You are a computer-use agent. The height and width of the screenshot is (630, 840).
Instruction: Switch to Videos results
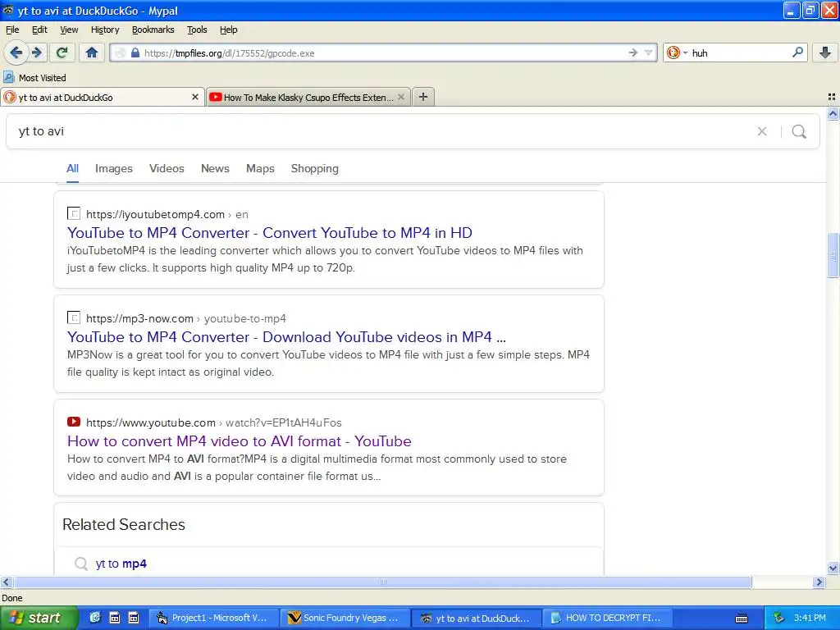pos(167,168)
